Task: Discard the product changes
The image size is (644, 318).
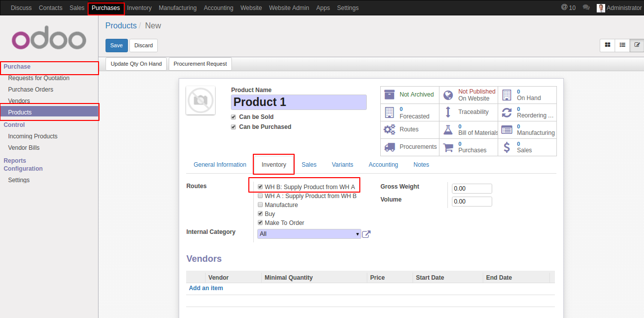Action: coord(144,45)
